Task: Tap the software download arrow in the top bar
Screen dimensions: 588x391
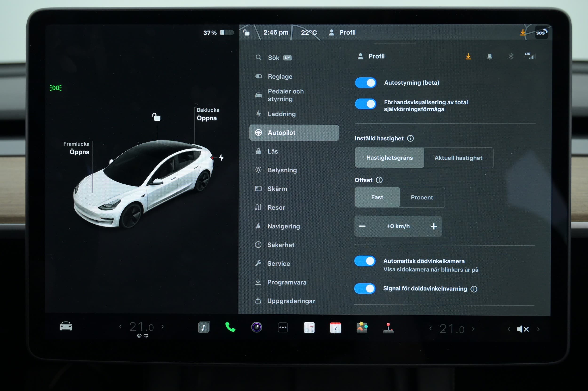Action: click(x=522, y=32)
